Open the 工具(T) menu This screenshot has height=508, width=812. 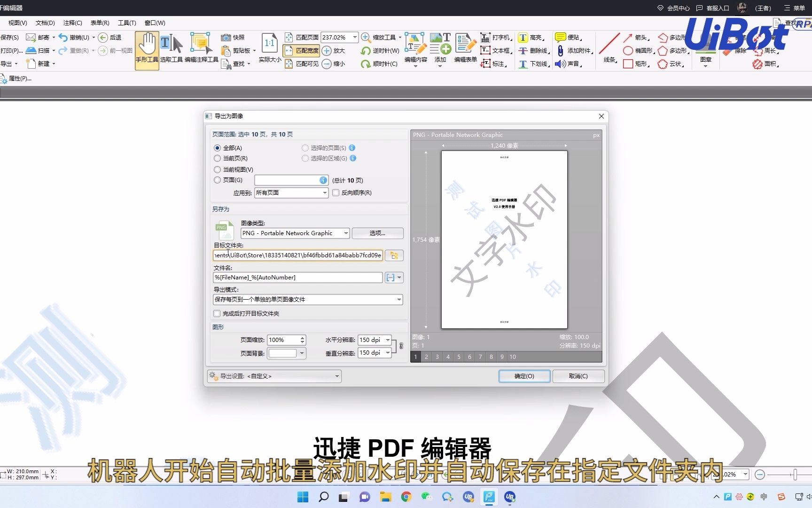[x=127, y=23]
